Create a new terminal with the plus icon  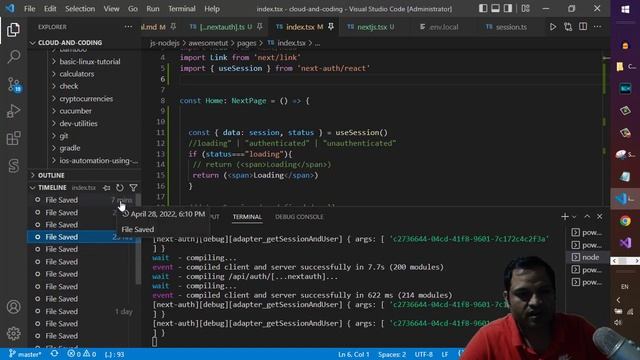(565, 217)
